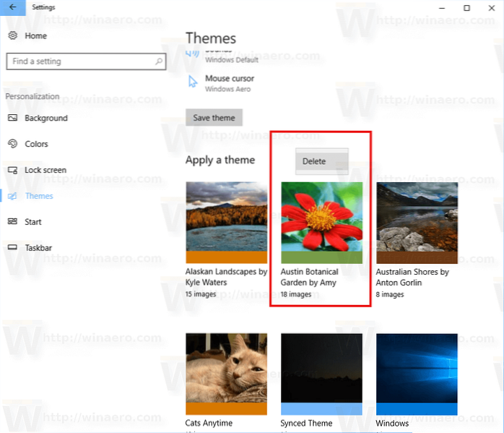Apply the Australian Shores theme

(x=417, y=222)
